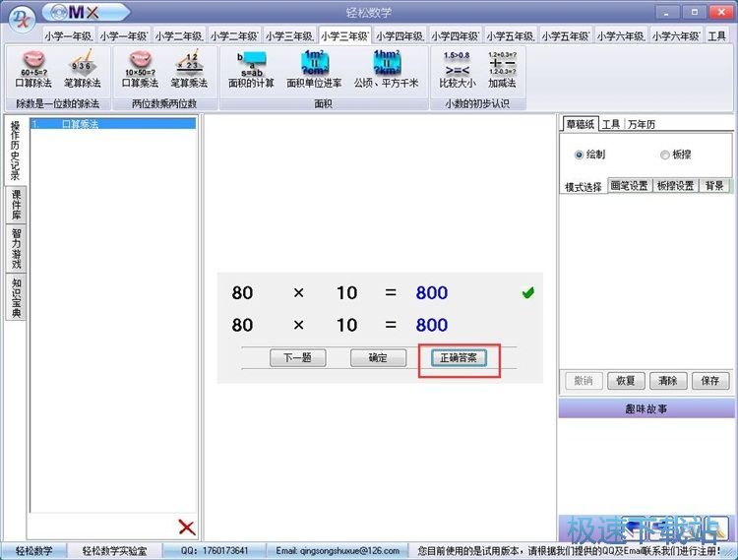The image size is (738, 560).
Task: Click the red X delete history icon
Action: click(x=186, y=528)
